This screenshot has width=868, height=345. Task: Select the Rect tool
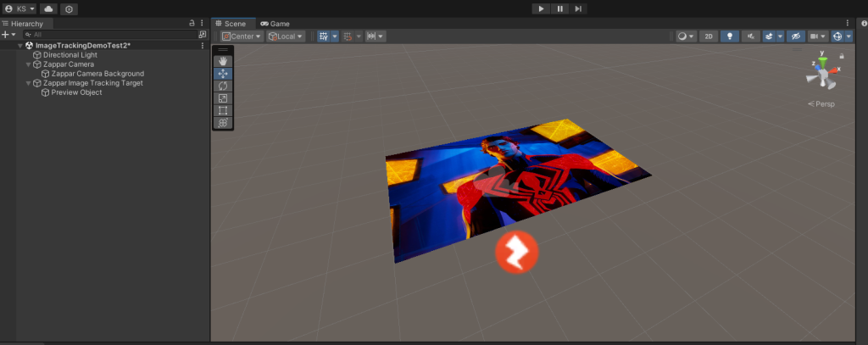[x=223, y=110]
